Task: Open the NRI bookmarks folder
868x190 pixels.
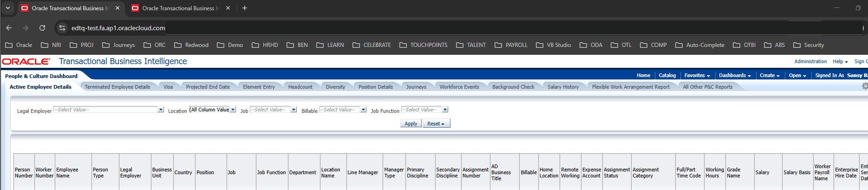Action: click(51, 45)
